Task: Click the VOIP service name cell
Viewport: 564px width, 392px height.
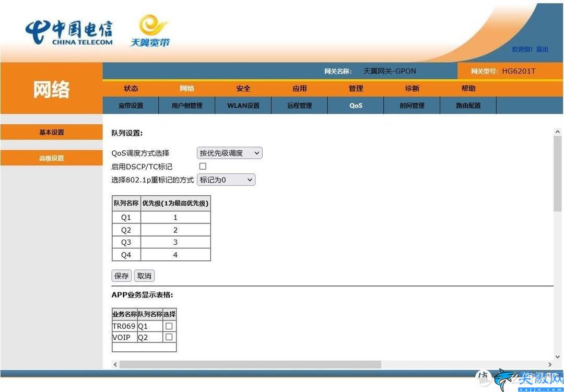Action: (124, 337)
